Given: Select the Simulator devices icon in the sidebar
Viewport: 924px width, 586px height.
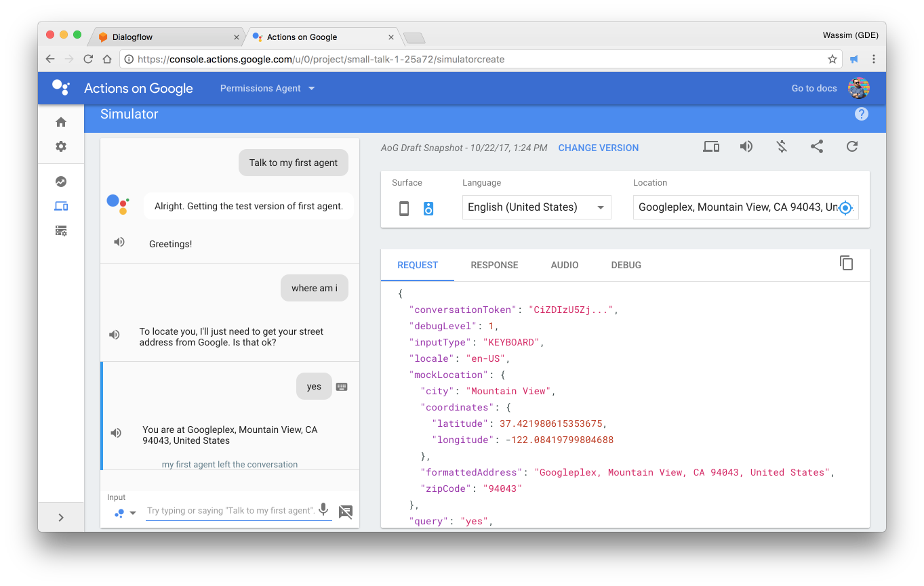Looking at the screenshot, I should point(60,205).
